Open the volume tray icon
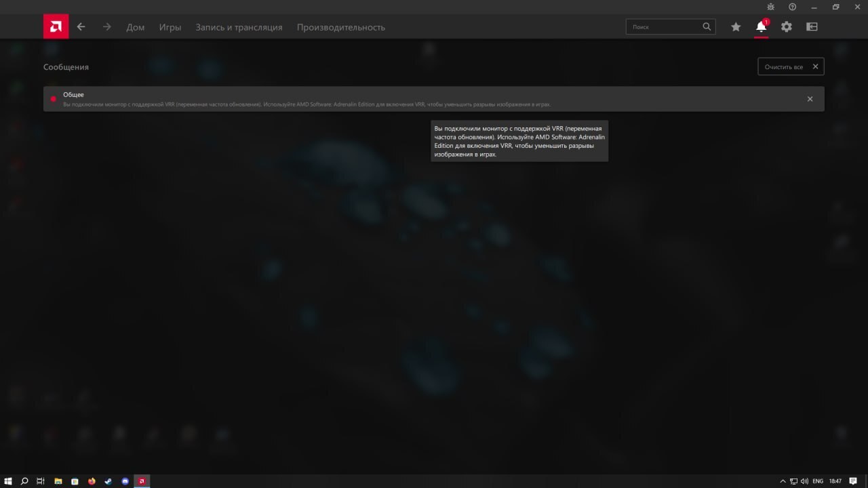This screenshot has width=868, height=488. pos(804,481)
